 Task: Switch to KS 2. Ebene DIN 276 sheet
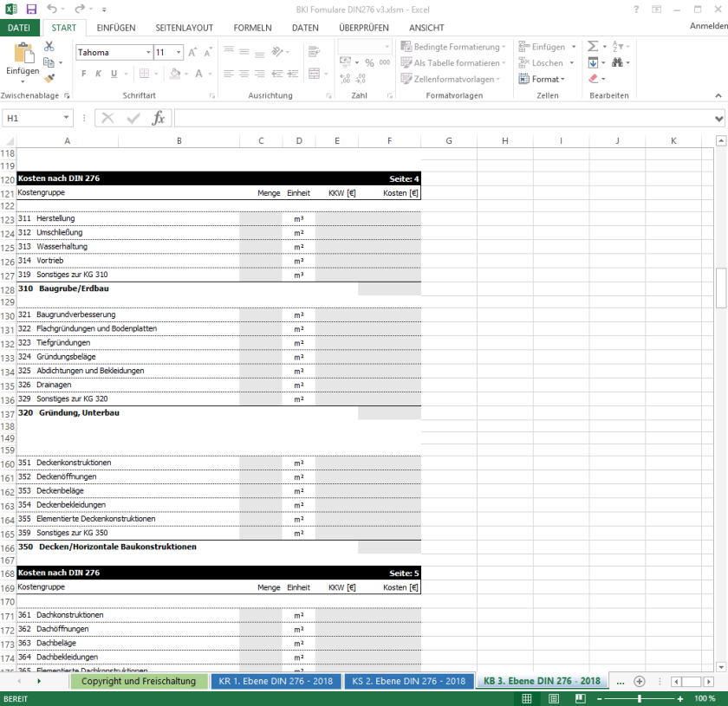pos(408,682)
